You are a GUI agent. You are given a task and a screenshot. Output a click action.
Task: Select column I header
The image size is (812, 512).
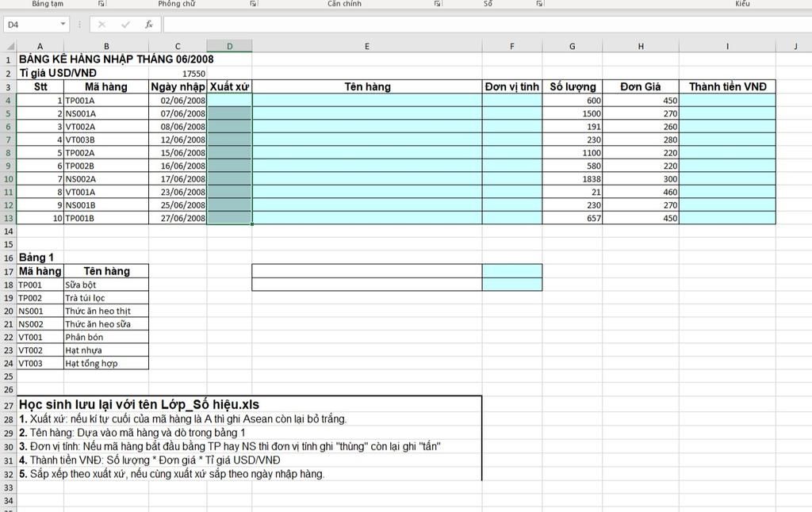click(727, 46)
